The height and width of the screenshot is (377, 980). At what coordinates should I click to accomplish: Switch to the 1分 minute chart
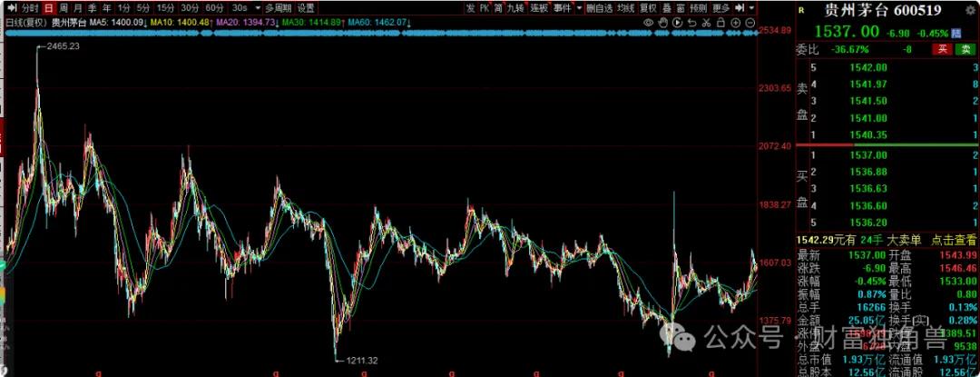[123, 8]
